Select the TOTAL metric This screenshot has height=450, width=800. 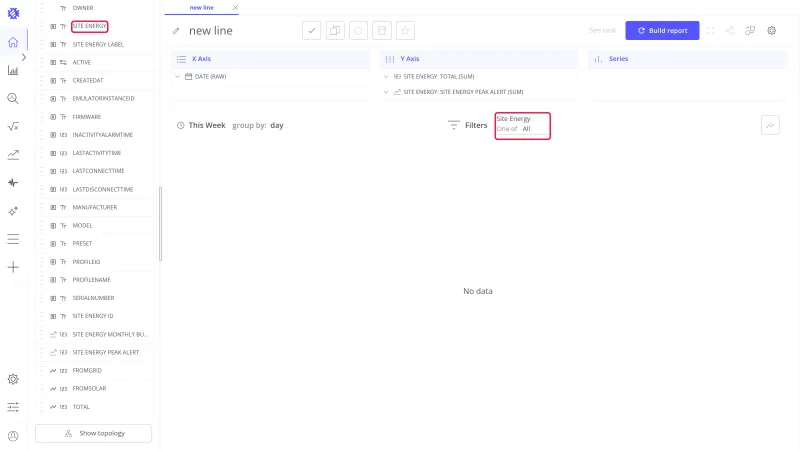click(x=81, y=407)
